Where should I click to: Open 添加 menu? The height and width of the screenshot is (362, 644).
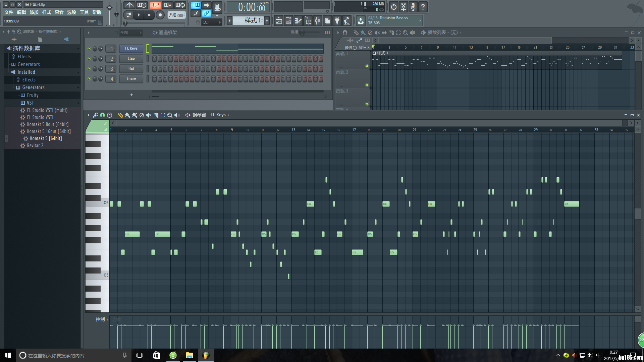click(34, 12)
